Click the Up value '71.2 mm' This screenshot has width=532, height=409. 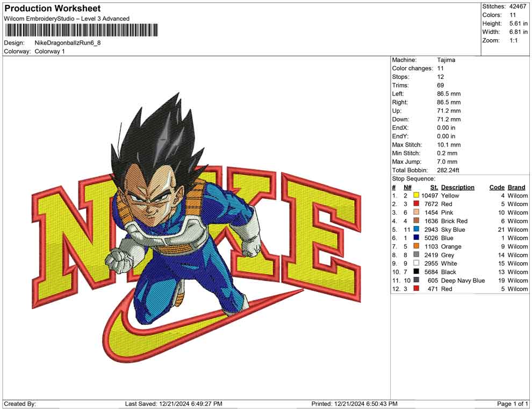pyautogui.click(x=449, y=111)
